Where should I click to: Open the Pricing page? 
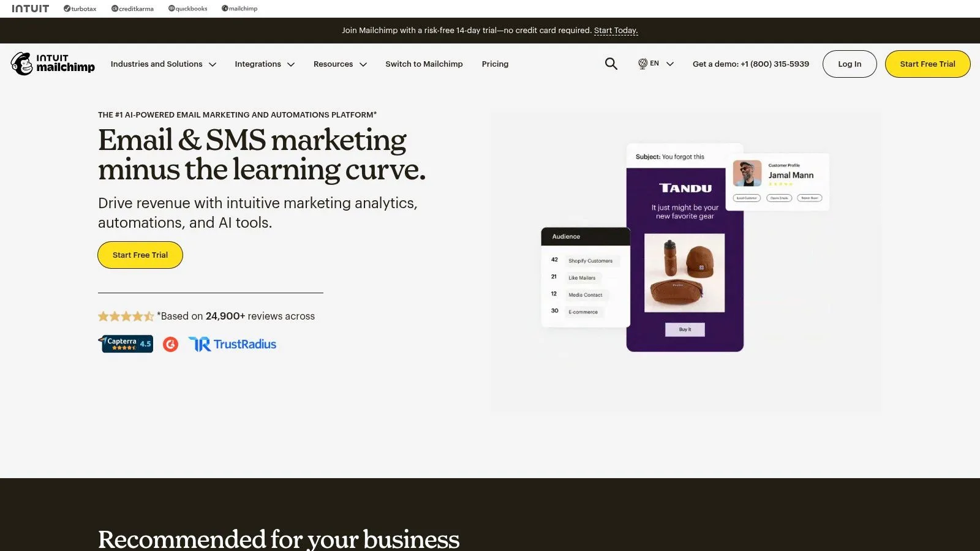coord(495,64)
